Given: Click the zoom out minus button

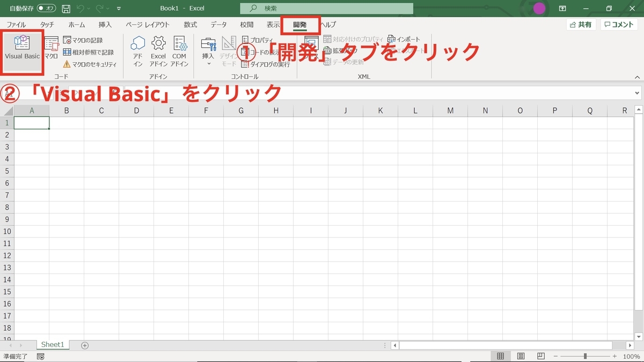Looking at the screenshot, I should (556, 357).
